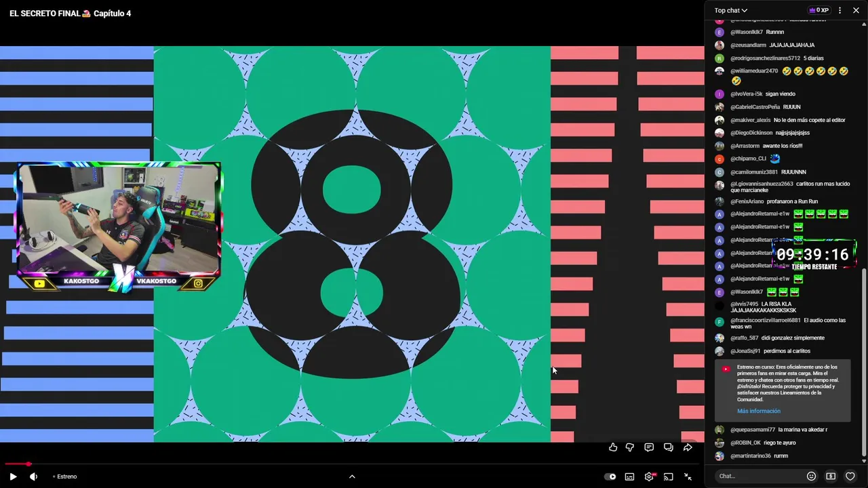Expand the chevron-up panel below the video
This screenshot has height=488, width=868.
point(352,476)
